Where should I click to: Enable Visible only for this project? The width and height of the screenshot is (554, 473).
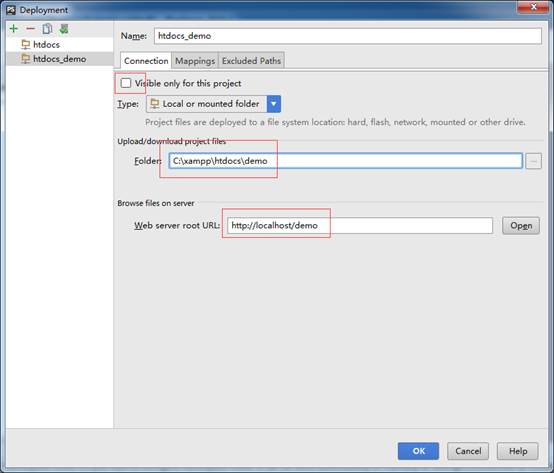(126, 83)
